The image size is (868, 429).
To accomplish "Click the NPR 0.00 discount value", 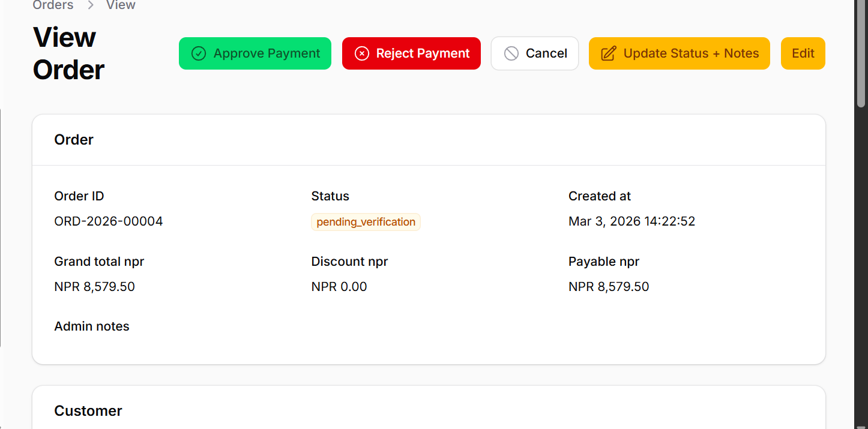I will click(x=339, y=287).
